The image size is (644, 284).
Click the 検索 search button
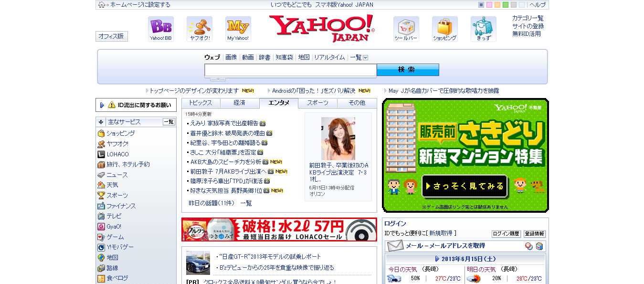[408, 70]
